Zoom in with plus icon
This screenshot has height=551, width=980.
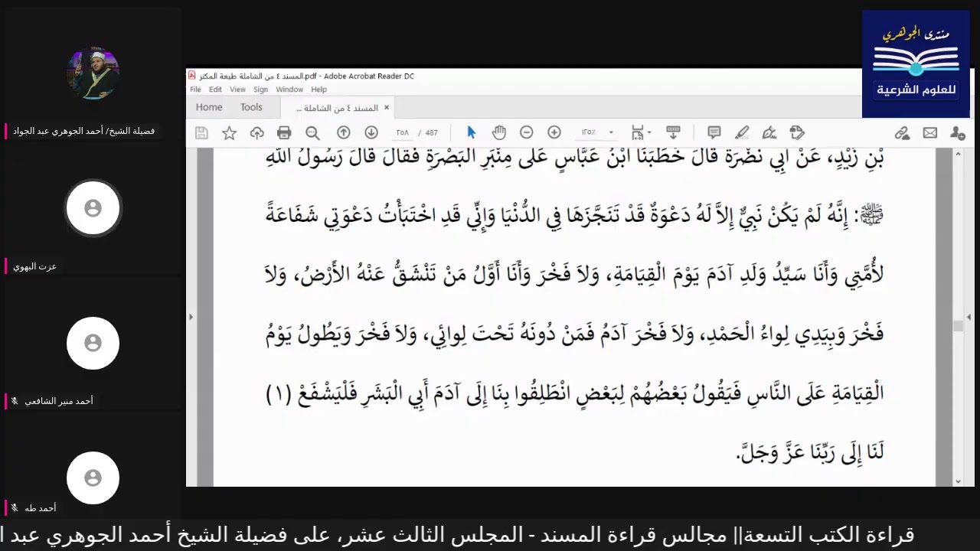point(554,132)
